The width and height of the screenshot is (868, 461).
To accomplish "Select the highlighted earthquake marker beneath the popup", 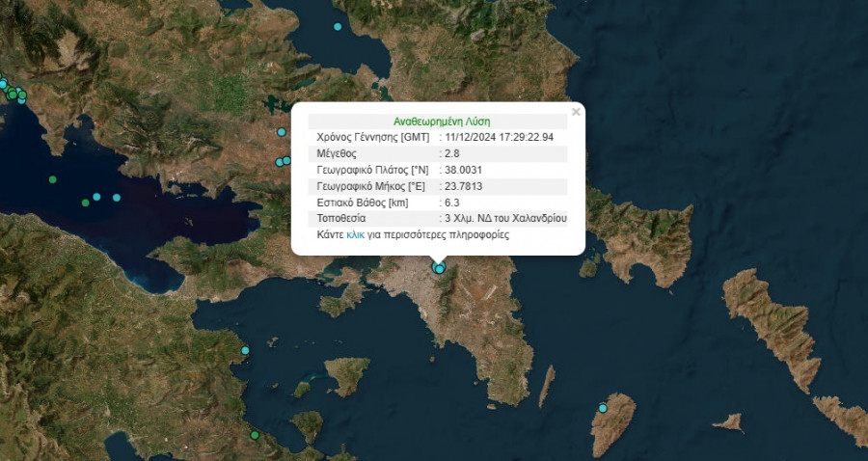I will 439,268.
